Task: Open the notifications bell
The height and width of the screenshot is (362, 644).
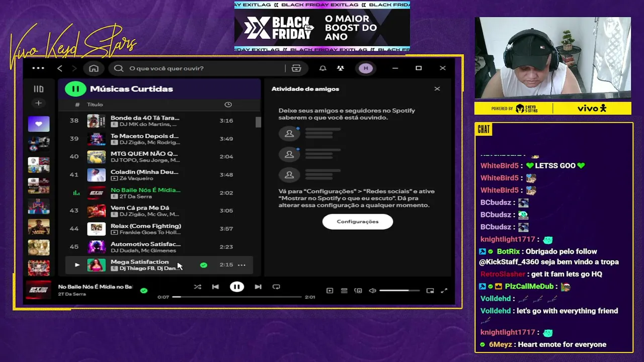Action: [323, 68]
